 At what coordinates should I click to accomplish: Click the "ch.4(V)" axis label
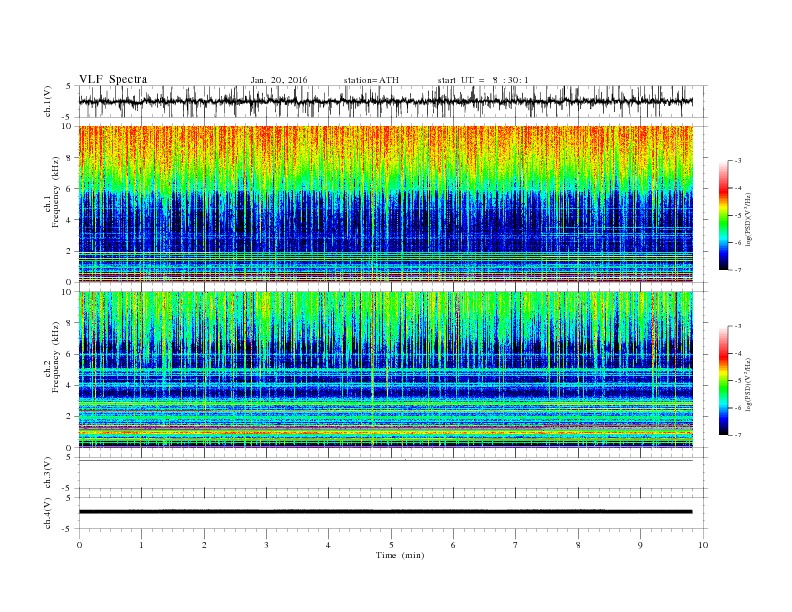pyautogui.click(x=48, y=513)
